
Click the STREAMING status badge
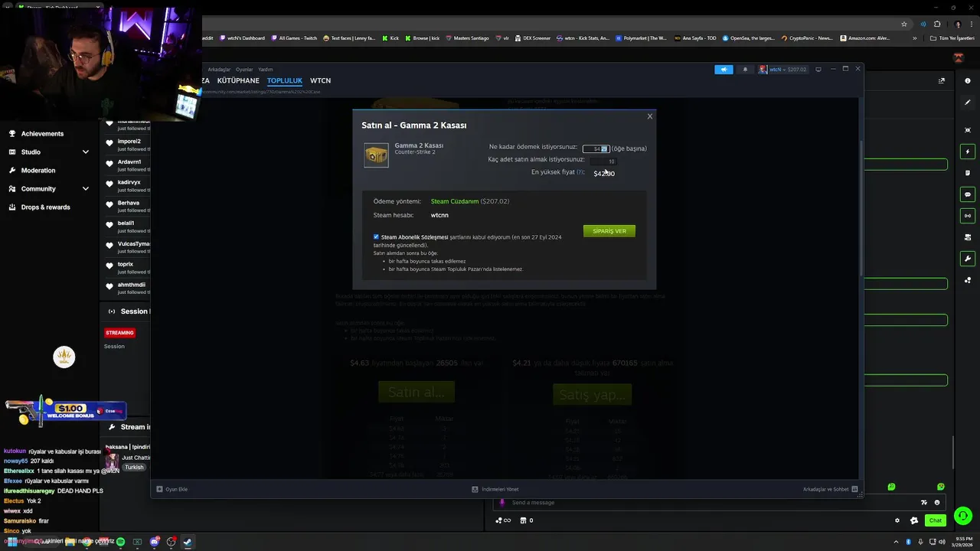point(119,333)
